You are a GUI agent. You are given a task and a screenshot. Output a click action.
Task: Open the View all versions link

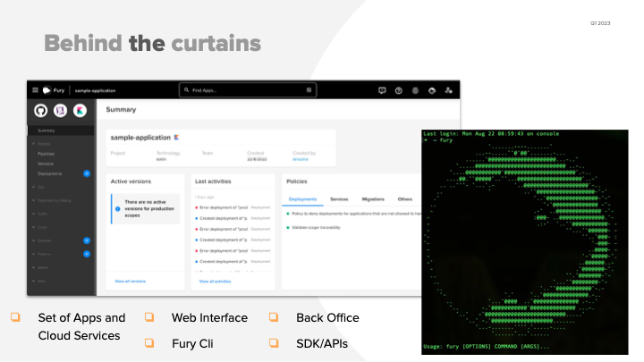point(131,282)
